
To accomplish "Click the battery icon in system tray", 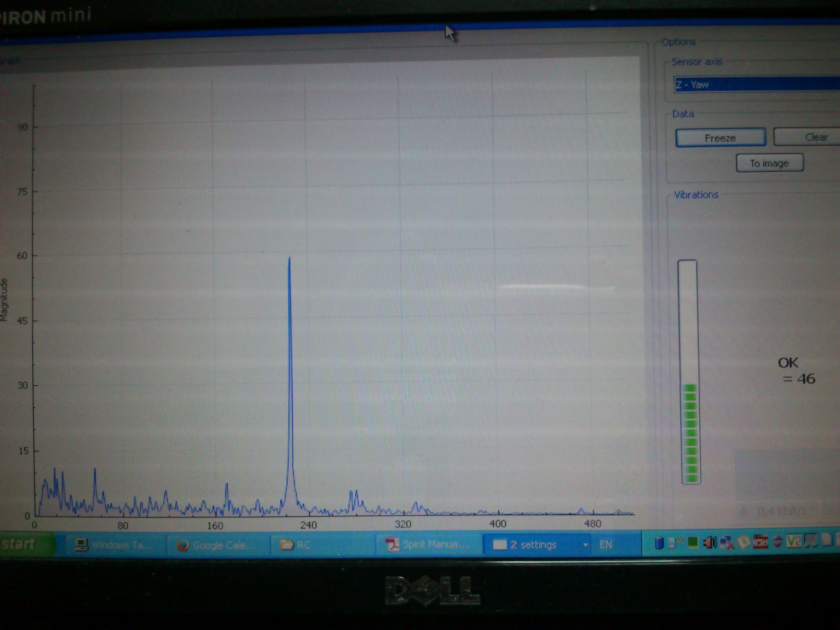I will click(x=659, y=542).
